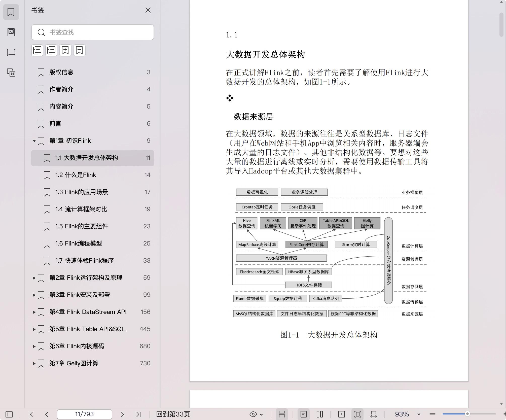Image resolution: width=506 pixels, height=420 pixels.
Task: Jump to bookmark 1.3 Flink的应用场景
Action: pos(93,192)
